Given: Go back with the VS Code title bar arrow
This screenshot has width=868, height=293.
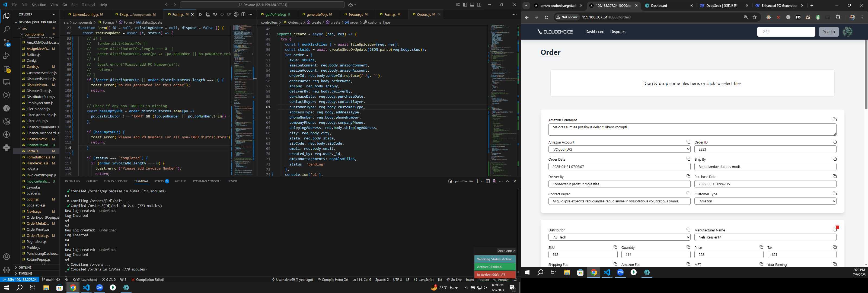Looking at the screenshot, I should pyautogui.click(x=167, y=5).
